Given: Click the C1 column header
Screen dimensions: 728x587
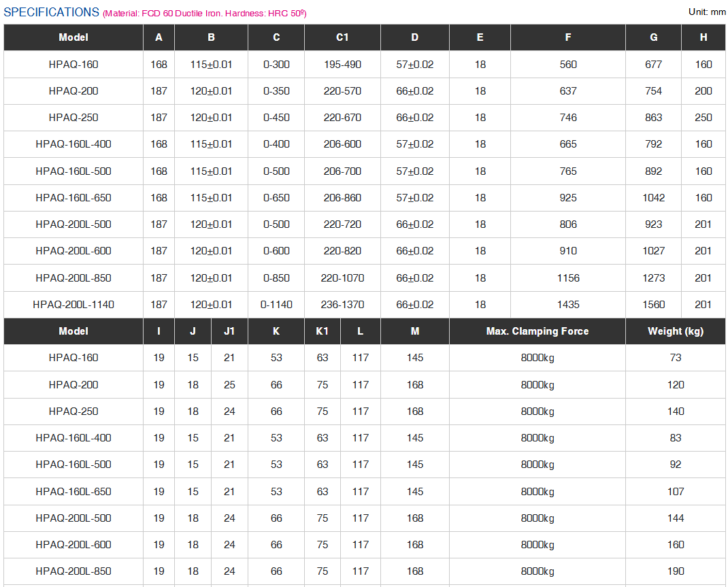Looking at the screenshot, I should tap(342, 37).
